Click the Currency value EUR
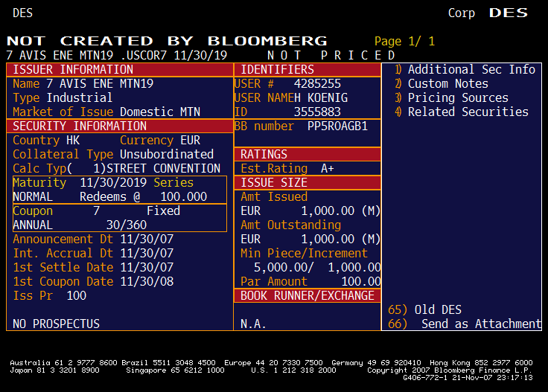 tap(191, 141)
